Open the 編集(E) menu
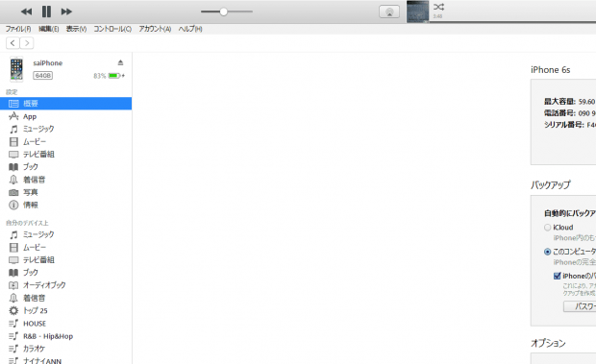596x364 pixels. 49,29
